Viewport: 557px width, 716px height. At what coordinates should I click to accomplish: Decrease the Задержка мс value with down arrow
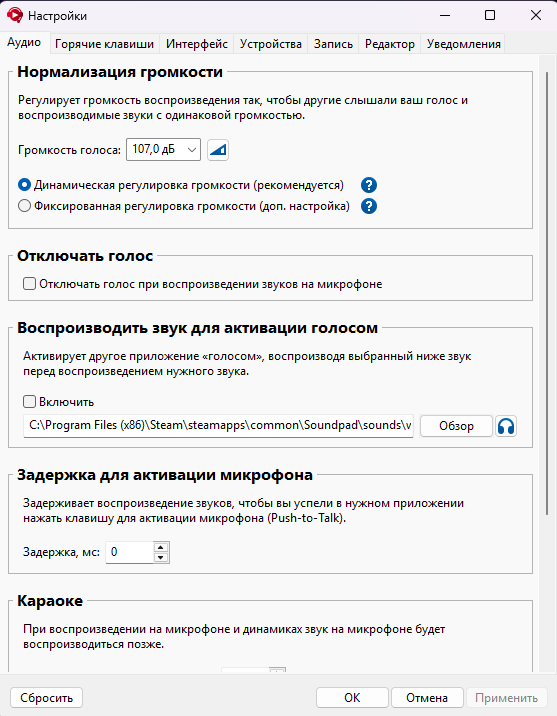(161, 558)
